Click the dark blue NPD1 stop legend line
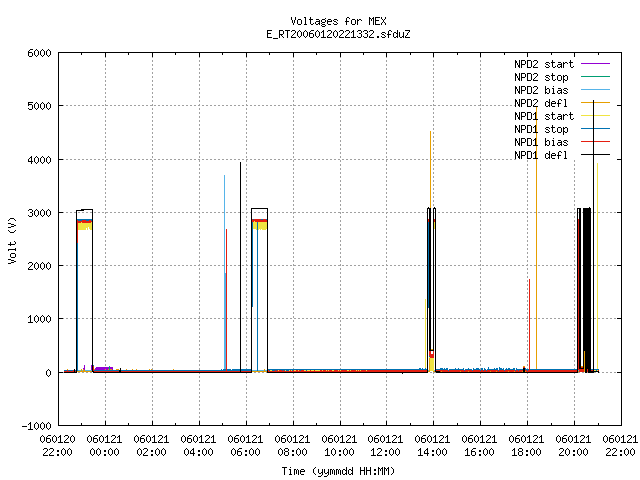640x480 pixels. click(595, 129)
